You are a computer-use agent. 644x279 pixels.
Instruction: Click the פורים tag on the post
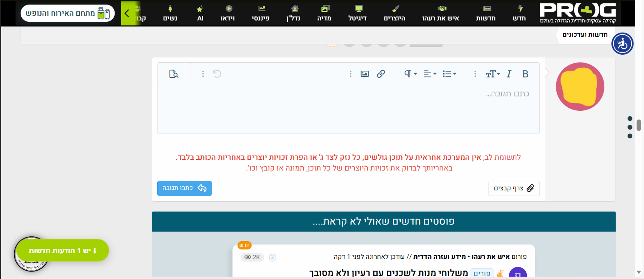point(482,273)
